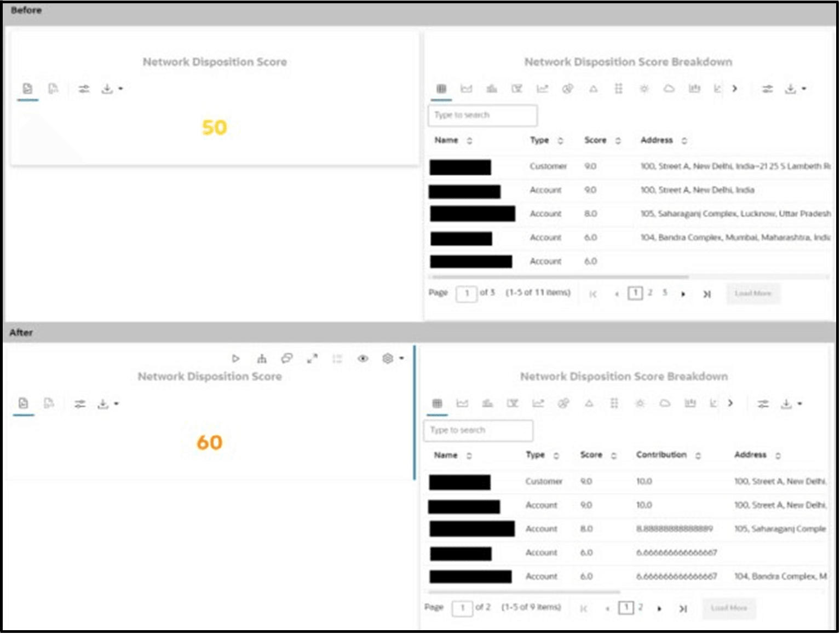Go to page 3 in Before table pagination

coord(665,293)
